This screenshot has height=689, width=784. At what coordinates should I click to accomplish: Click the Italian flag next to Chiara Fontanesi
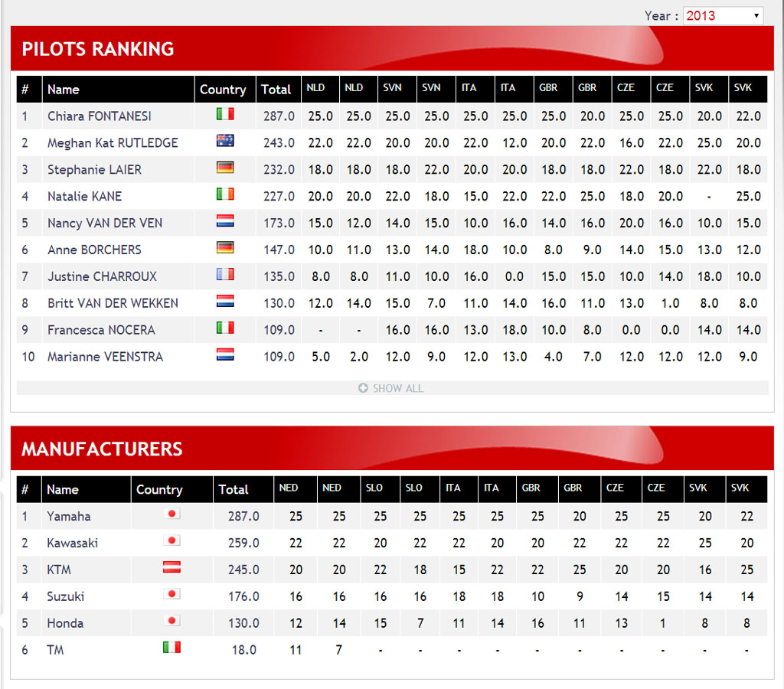pos(225,114)
